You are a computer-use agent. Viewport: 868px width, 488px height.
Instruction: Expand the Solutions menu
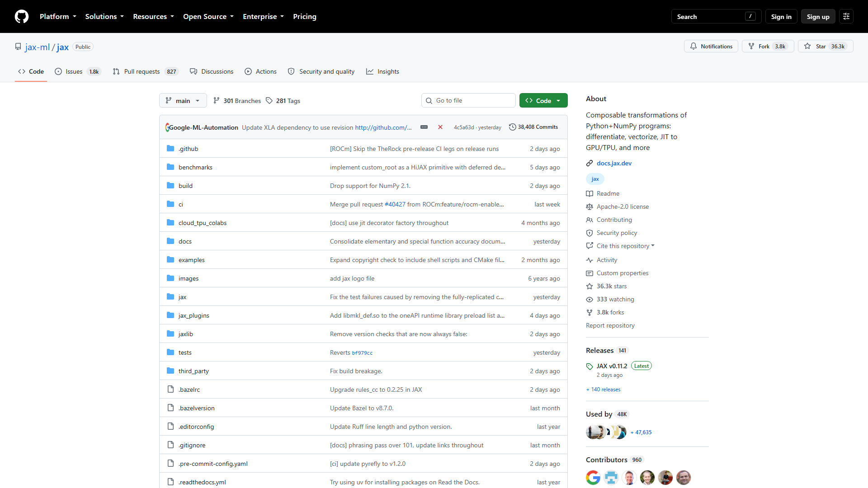point(104,16)
